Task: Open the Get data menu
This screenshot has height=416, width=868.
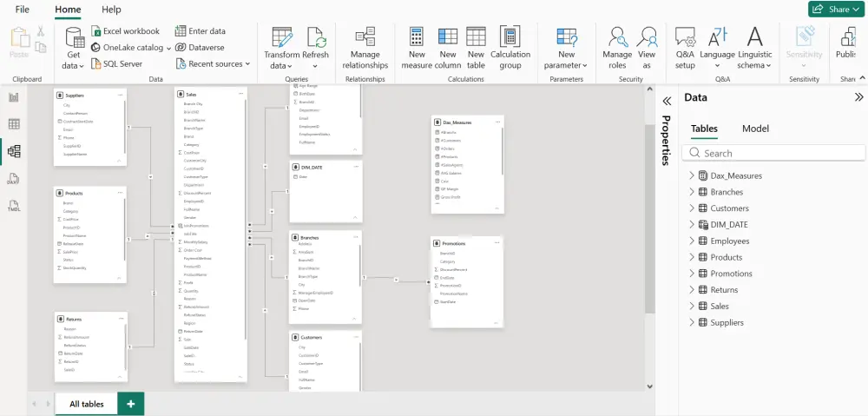Action: (x=75, y=48)
